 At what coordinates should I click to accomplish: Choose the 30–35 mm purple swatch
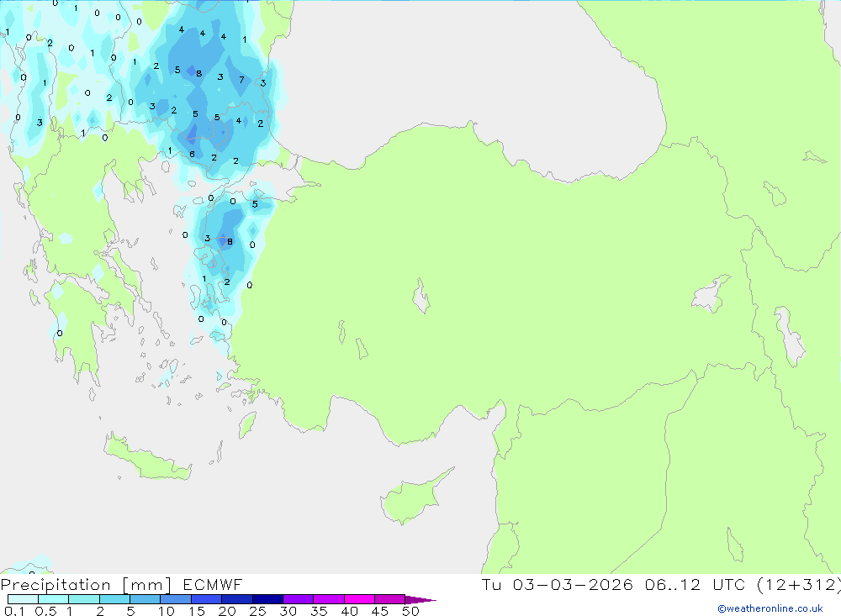[x=299, y=599]
